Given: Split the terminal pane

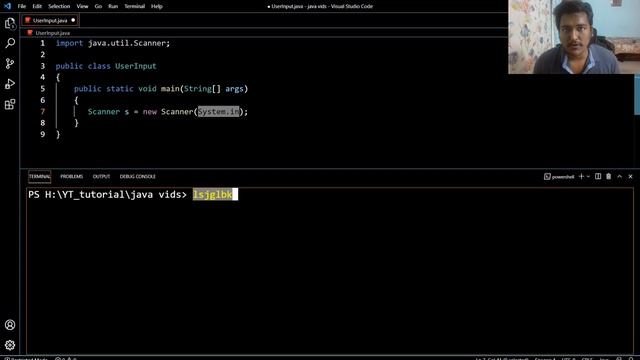Looking at the screenshot, I should pos(598,176).
